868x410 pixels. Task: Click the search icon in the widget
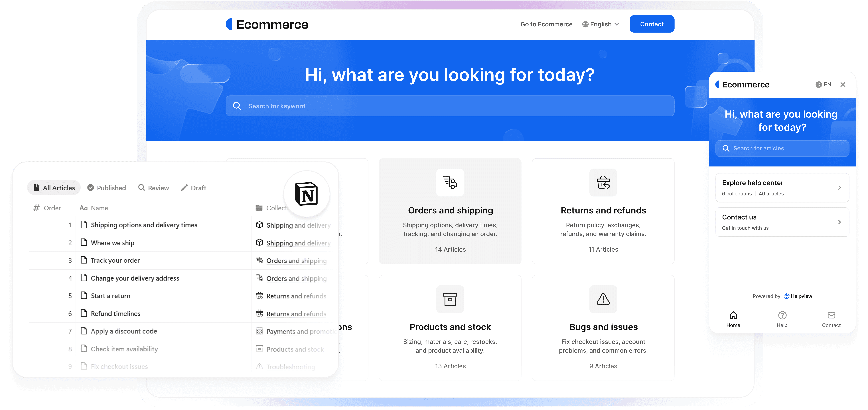click(726, 148)
